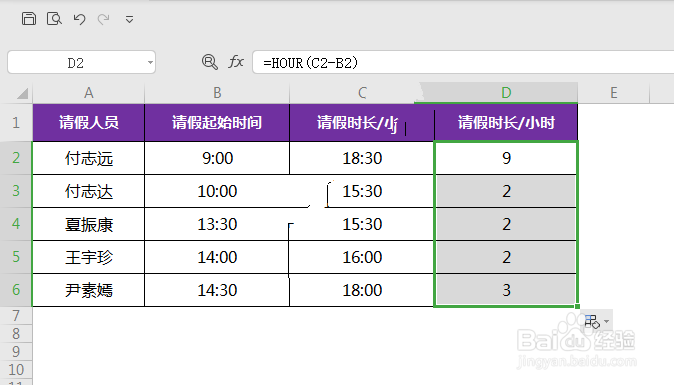Select row 10 header
Viewport: 674px width, 385px height.
click(16, 370)
